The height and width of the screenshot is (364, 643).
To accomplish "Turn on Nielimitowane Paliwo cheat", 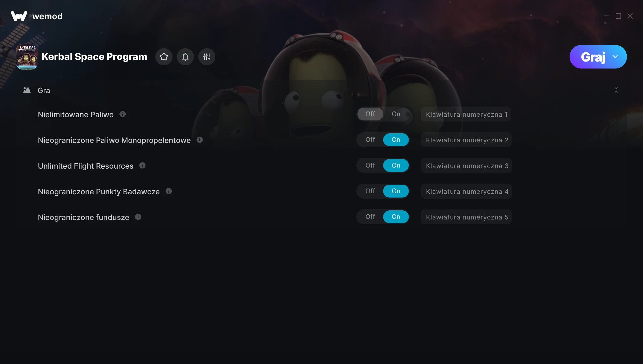I will pos(396,114).
